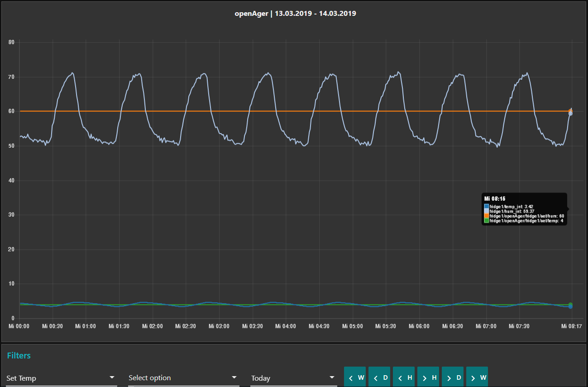Click y-axis label '60'
The width and height of the screenshot is (588, 387).
12,111
